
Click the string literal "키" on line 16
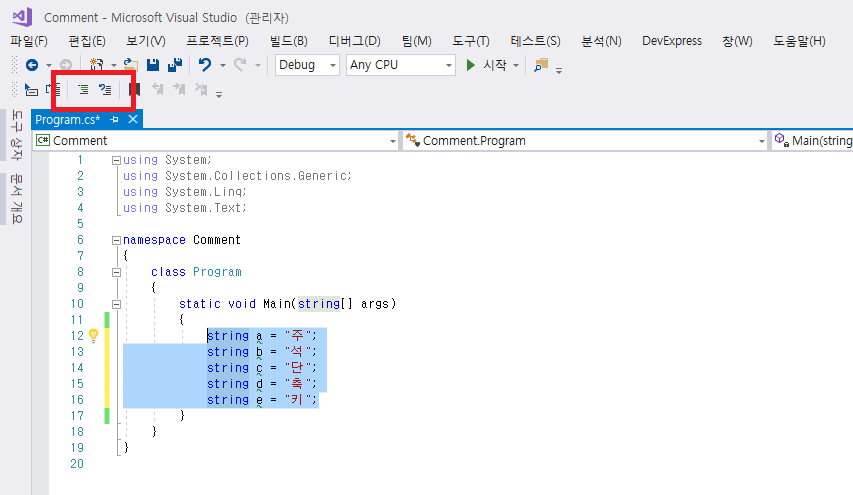(x=297, y=400)
